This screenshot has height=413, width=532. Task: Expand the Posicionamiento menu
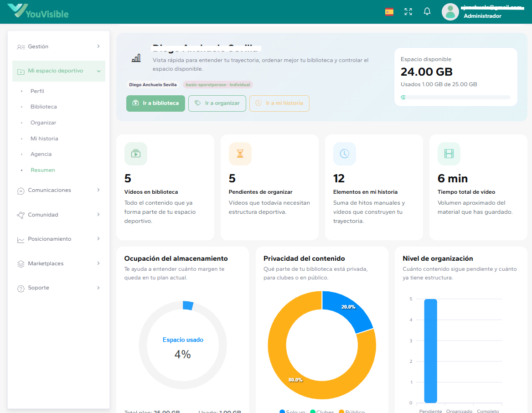point(59,239)
